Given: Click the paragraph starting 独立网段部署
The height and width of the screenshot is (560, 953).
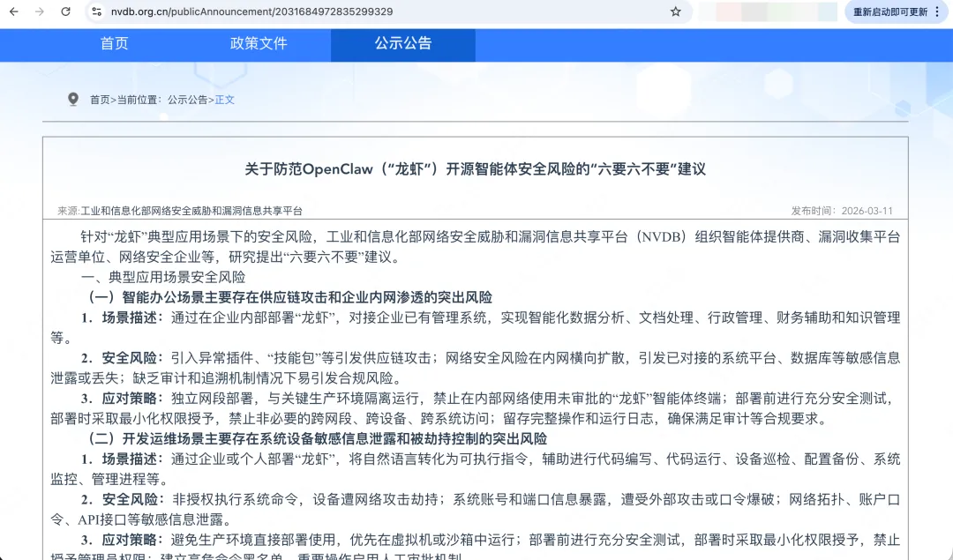Looking at the screenshot, I should pos(476,409).
